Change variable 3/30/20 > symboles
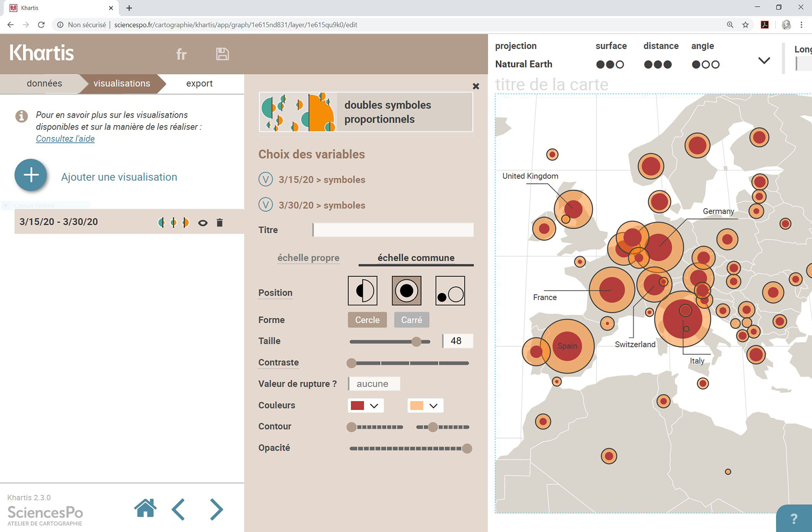The width and height of the screenshot is (812, 532). [x=312, y=205]
